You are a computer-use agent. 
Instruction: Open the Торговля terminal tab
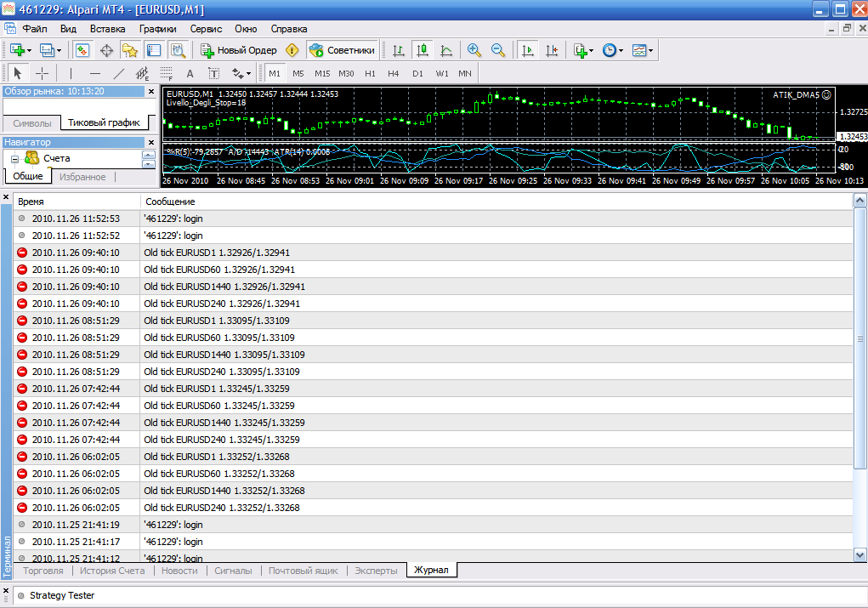pyautogui.click(x=43, y=571)
